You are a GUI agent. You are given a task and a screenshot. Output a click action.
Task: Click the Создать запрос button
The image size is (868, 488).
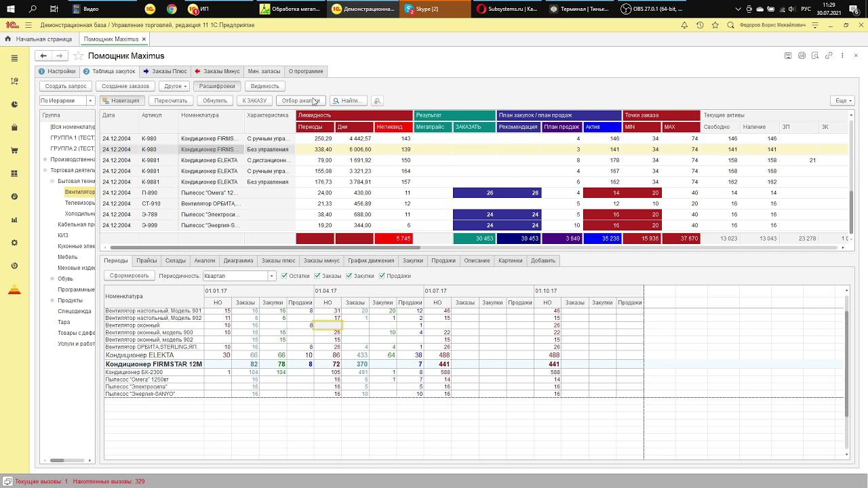point(66,86)
